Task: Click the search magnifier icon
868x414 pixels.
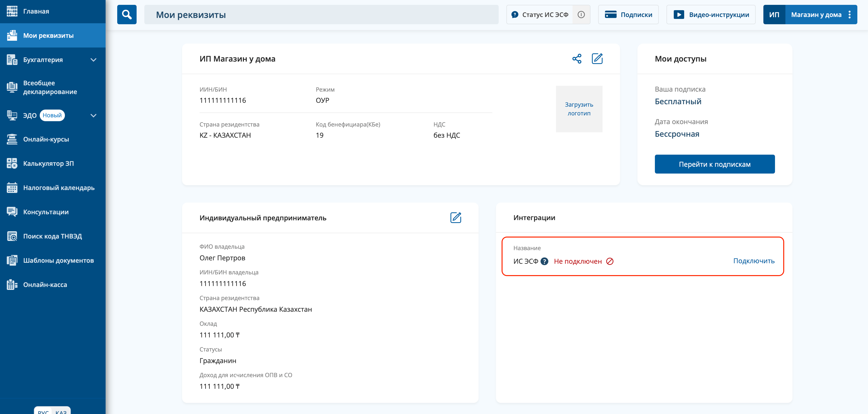Action: coord(127,15)
